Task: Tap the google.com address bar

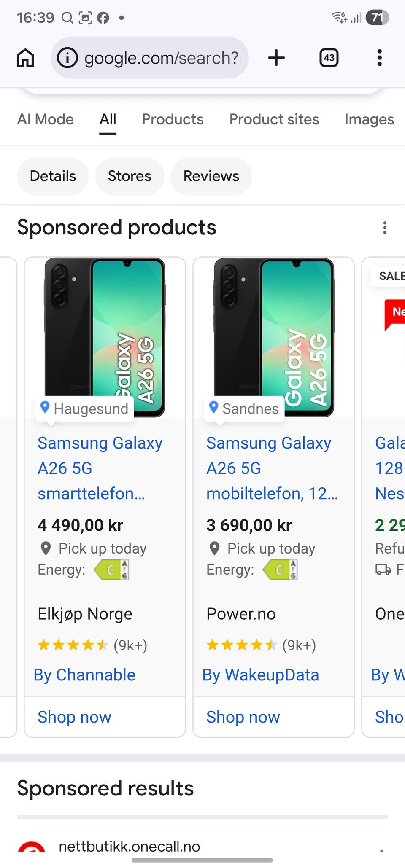Action: (162, 58)
